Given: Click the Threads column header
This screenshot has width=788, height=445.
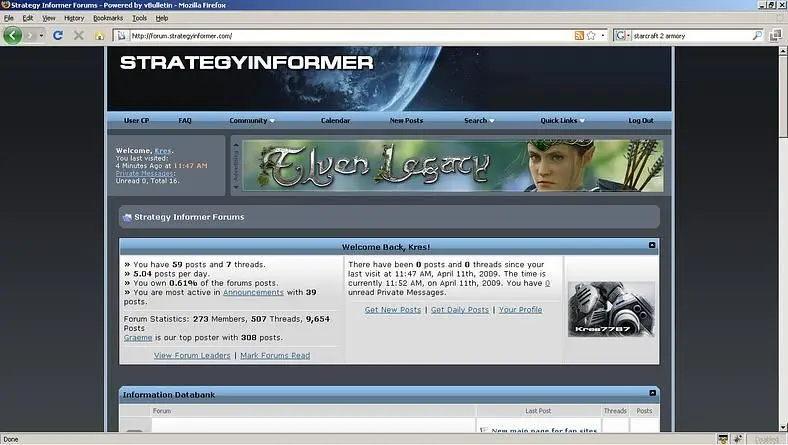Looking at the screenshot, I should (x=615, y=411).
